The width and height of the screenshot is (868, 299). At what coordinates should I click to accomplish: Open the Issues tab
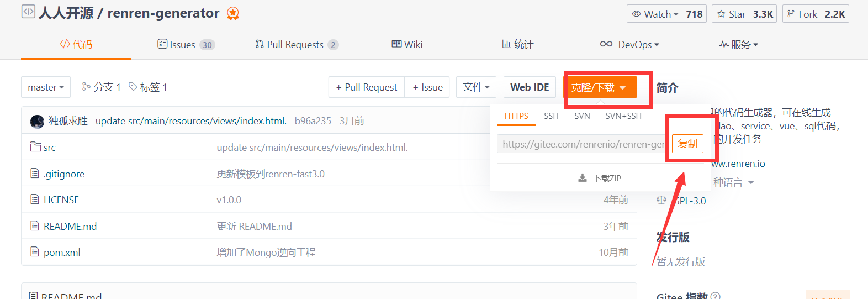pyautogui.click(x=186, y=44)
